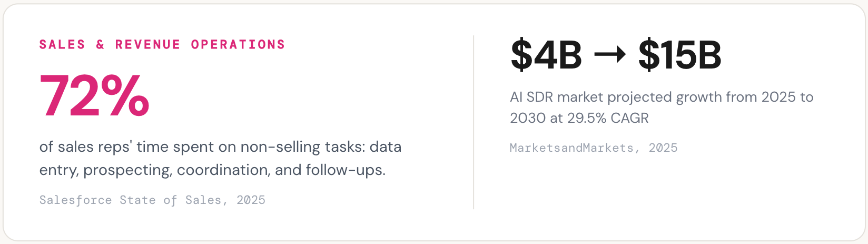The height and width of the screenshot is (244, 868).
Task: Click the $4B figure
Action: pos(546,55)
